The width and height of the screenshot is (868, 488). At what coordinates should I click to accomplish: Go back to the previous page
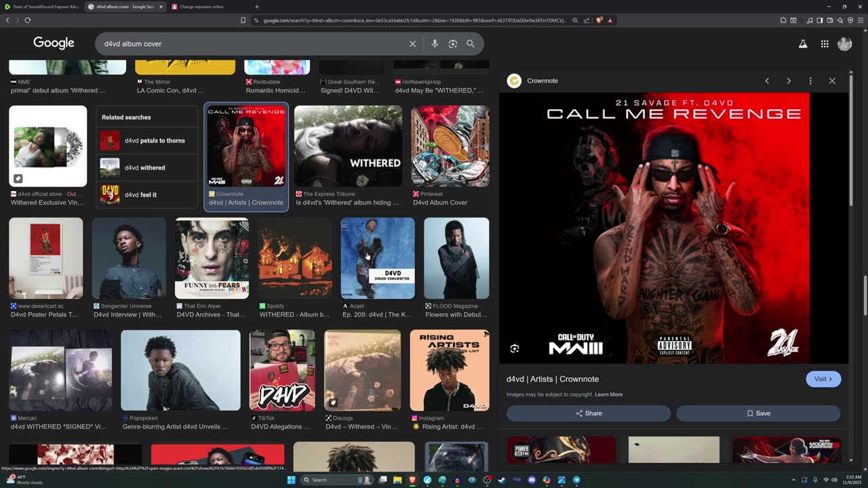pyautogui.click(x=7, y=20)
